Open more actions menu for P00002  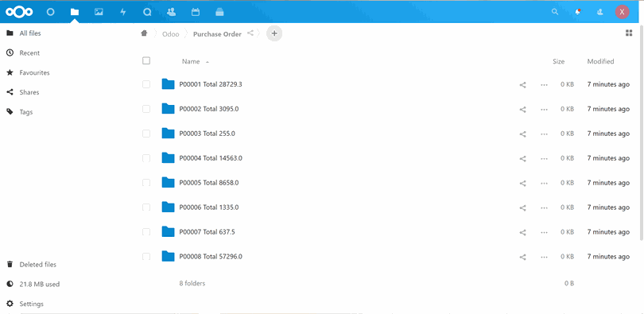[x=544, y=110]
